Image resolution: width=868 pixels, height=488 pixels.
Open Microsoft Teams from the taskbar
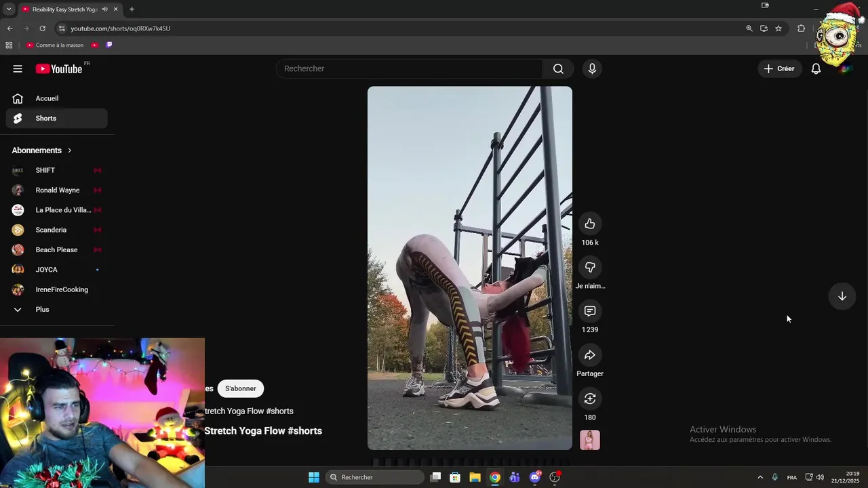515,477
